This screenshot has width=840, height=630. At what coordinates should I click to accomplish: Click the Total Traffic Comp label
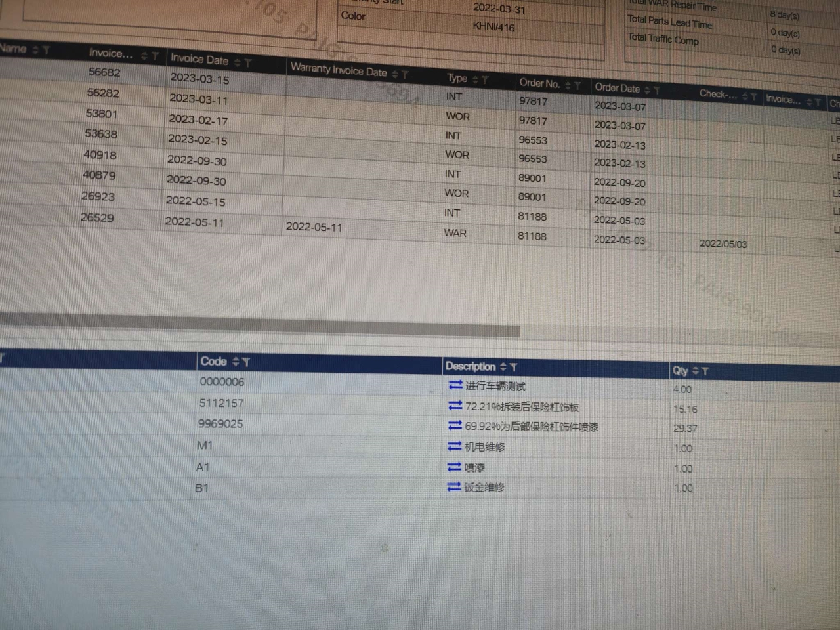click(663, 39)
